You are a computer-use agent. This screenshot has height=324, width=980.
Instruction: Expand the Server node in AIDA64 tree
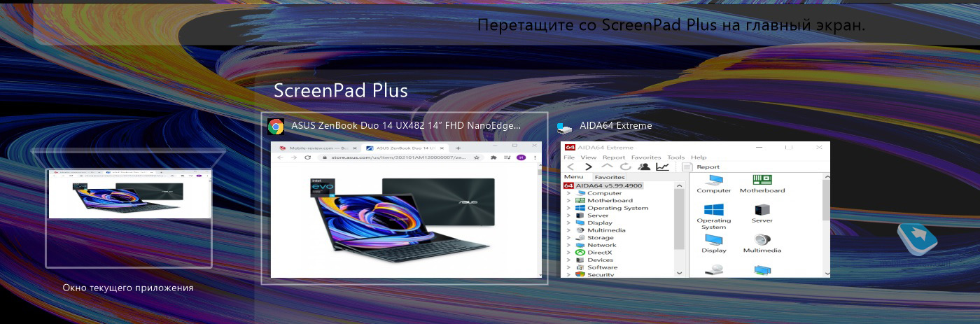569,216
